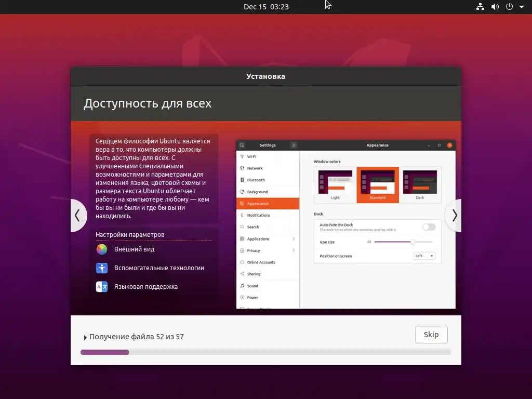Go to the next installer slide
Image resolution: width=532 pixels, height=399 pixels.
453,216
